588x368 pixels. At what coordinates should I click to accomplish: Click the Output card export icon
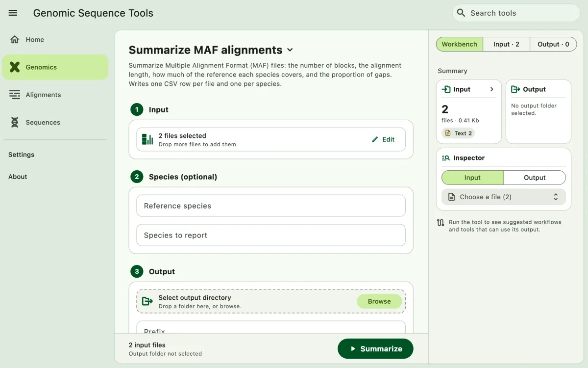[x=515, y=89]
